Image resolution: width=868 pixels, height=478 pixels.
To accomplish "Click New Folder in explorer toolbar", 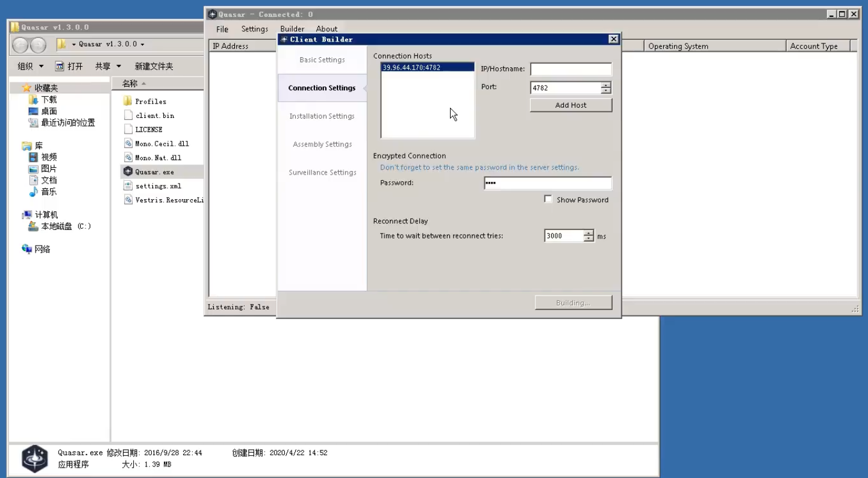I will [154, 66].
